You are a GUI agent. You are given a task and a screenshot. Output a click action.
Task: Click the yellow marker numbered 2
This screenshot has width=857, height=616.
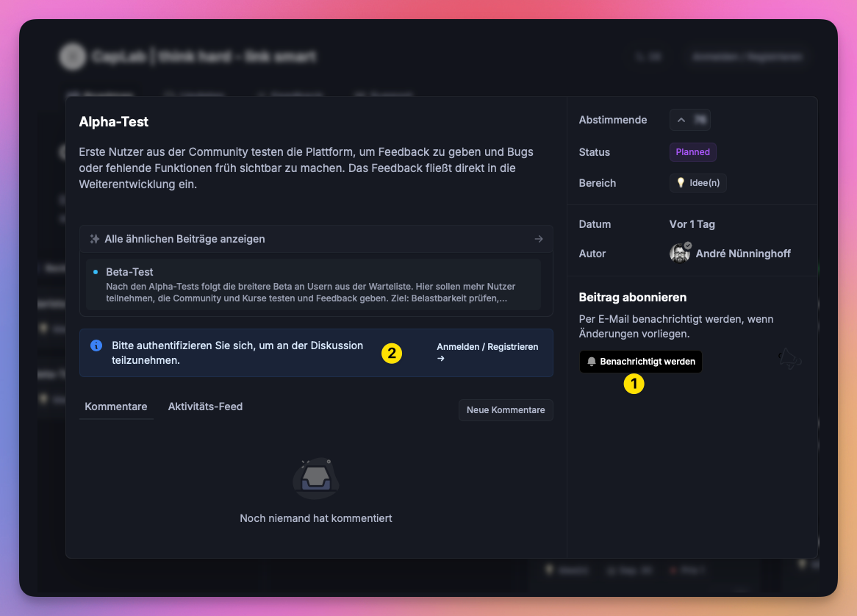click(392, 354)
